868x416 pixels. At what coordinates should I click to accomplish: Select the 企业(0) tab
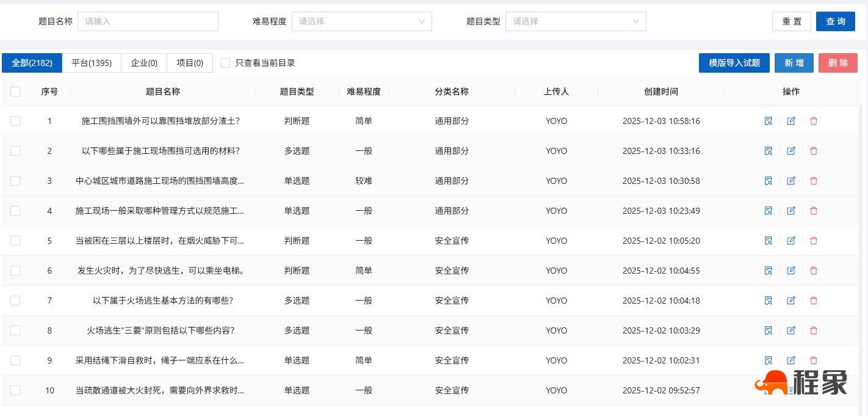[x=144, y=62]
